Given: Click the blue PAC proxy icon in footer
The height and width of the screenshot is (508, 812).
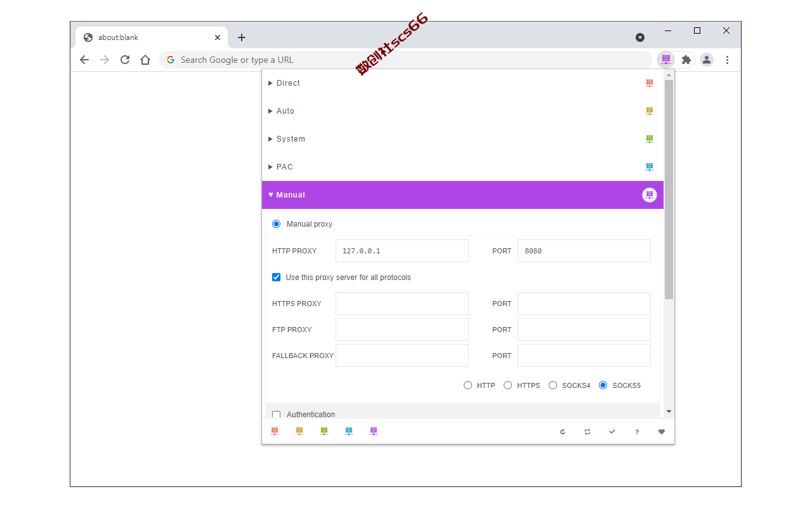Looking at the screenshot, I should tap(349, 431).
